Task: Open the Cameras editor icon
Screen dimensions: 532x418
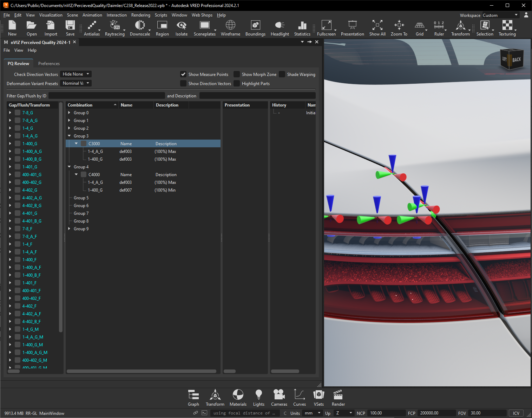Action: [279, 398]
